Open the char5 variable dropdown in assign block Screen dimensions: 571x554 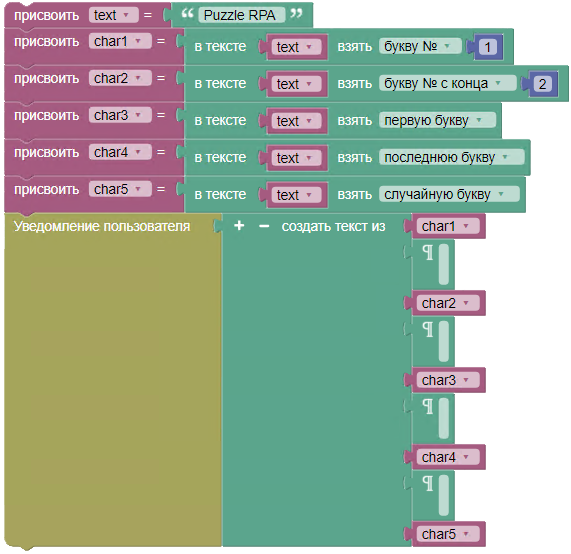click(x=120, y=189)
